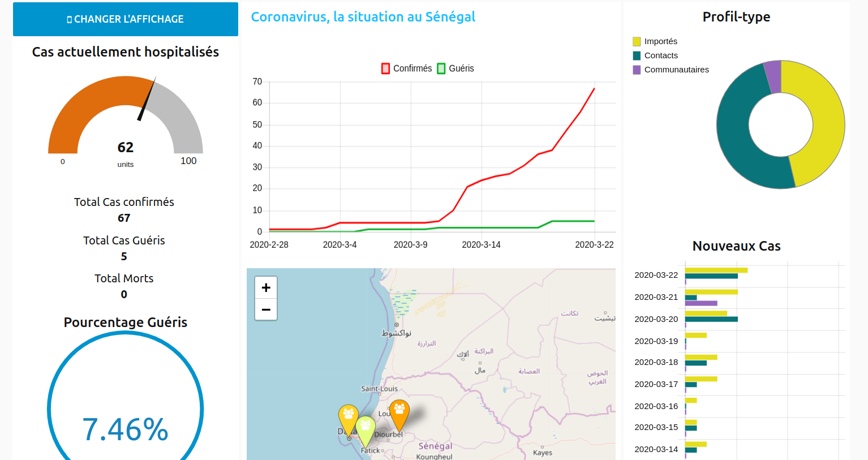
Task: Click the 2020-2-28 axis label
Action: (269, 245)
